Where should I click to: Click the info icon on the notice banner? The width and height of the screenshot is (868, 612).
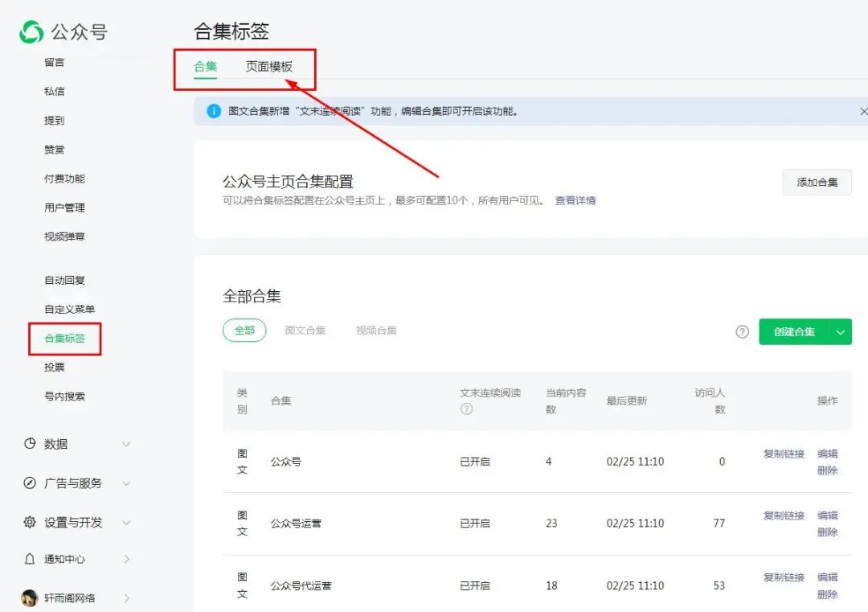tap(213, 111)
